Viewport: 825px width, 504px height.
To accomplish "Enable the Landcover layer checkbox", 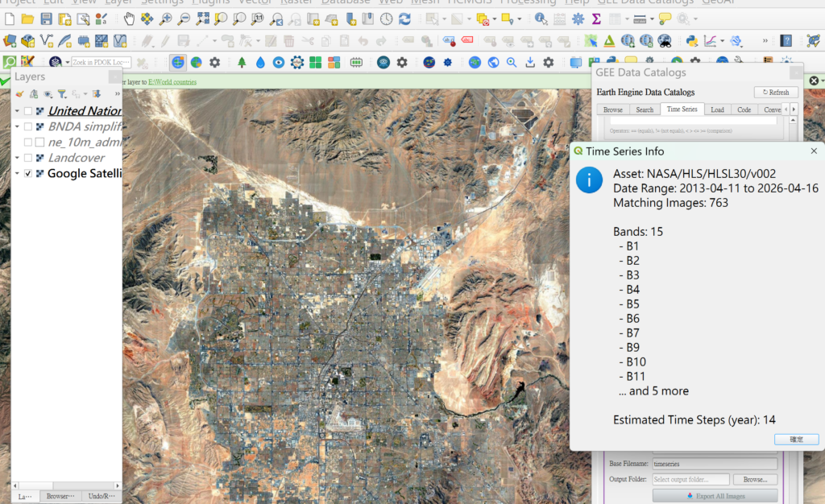I will [29, 158].
